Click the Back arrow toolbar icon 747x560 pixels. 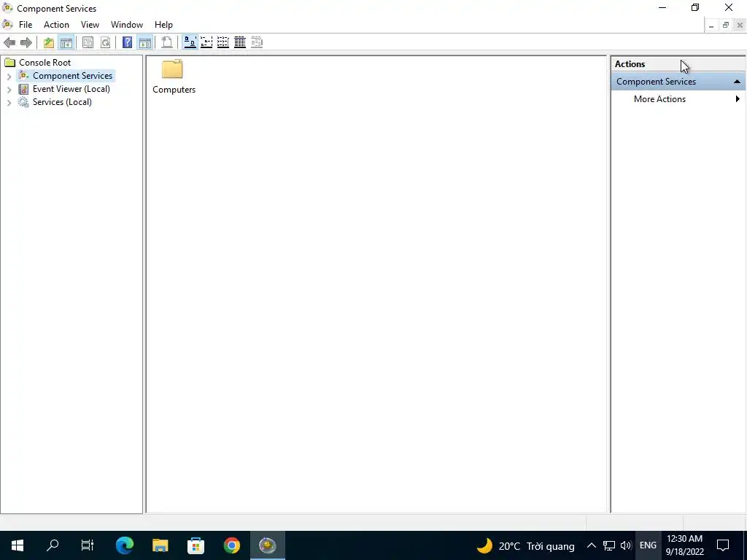pos(9,42)
